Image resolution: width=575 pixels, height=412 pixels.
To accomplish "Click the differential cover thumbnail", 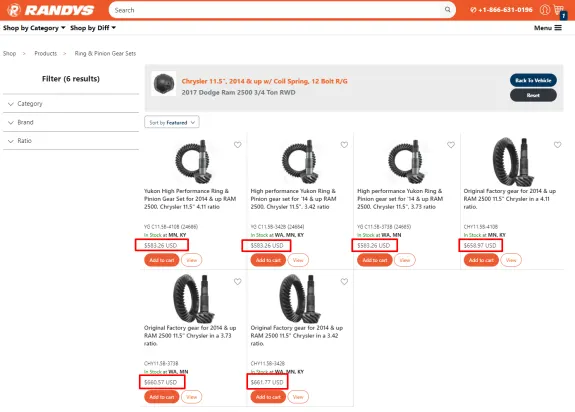I will tap(164, 83).
